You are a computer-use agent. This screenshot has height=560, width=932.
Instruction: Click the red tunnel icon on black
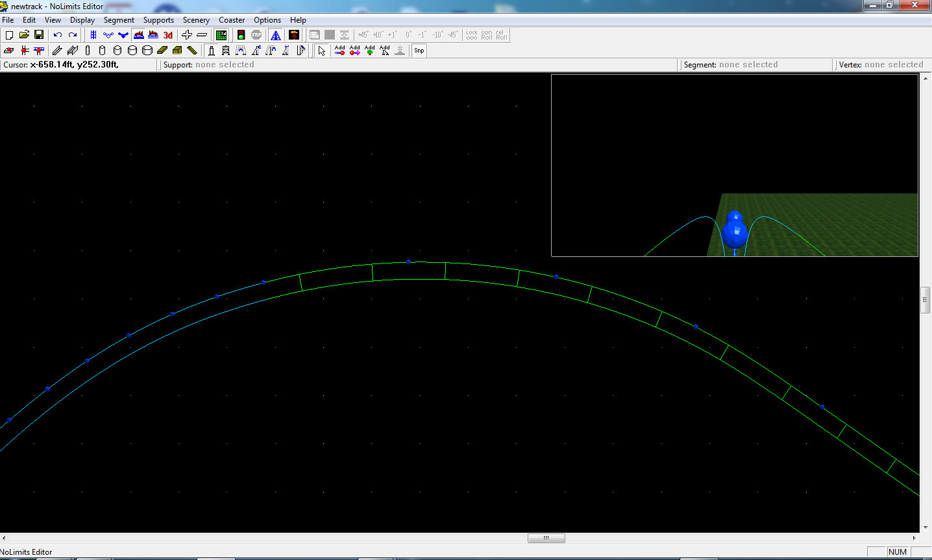294,35
